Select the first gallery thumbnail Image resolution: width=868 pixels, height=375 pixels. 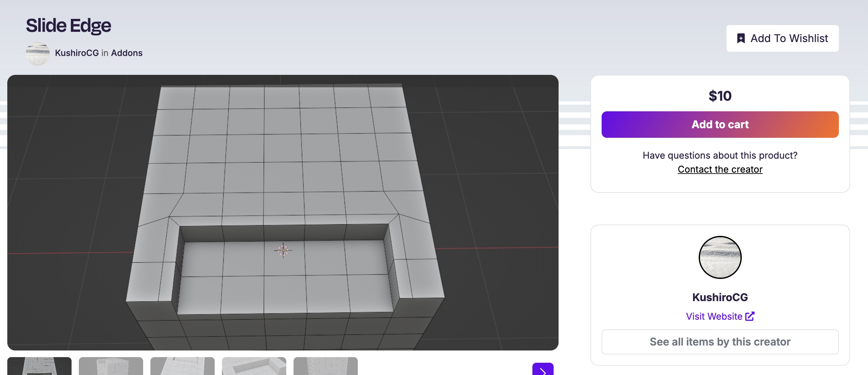click(x=39, y=366)
